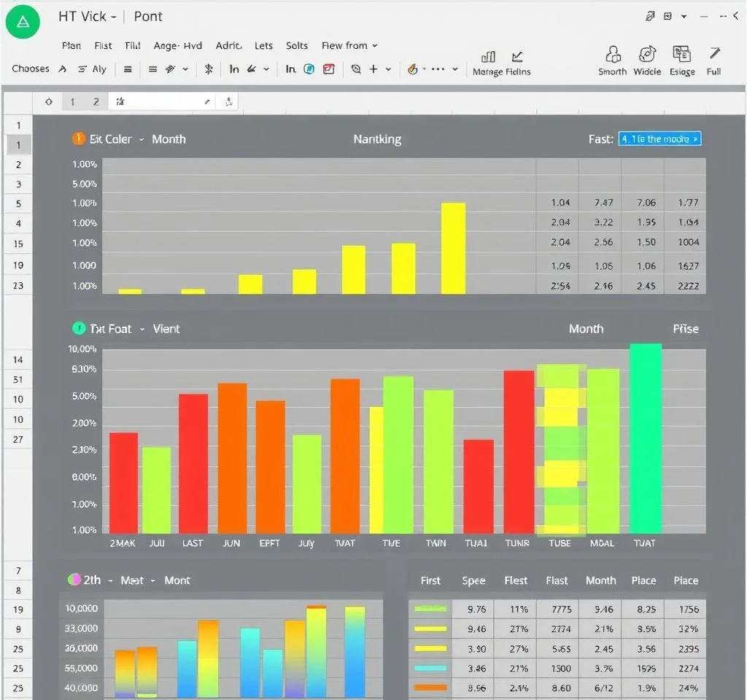This screenshot has height=700, width=747.
Task: Toggle the orange Eit Coler indicator
Action: coord(77,139)
